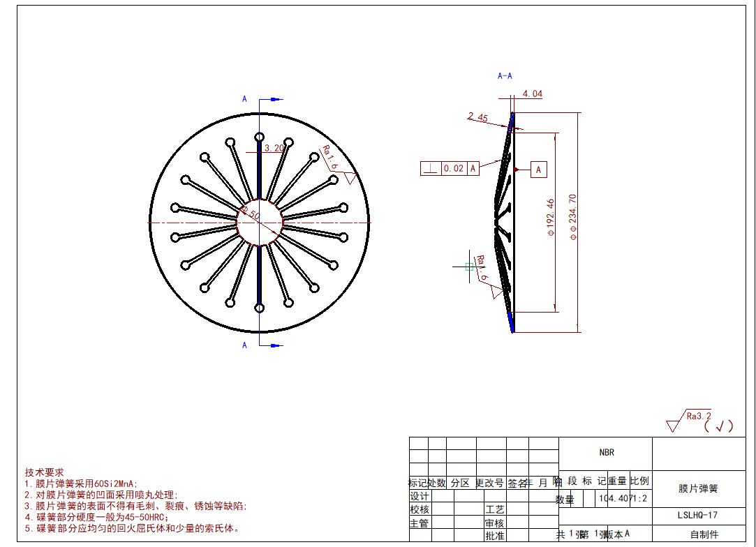The width and height of the screenshot is (756, 547).
Task: Click the A-A section view label
Action: click(505, 76)
